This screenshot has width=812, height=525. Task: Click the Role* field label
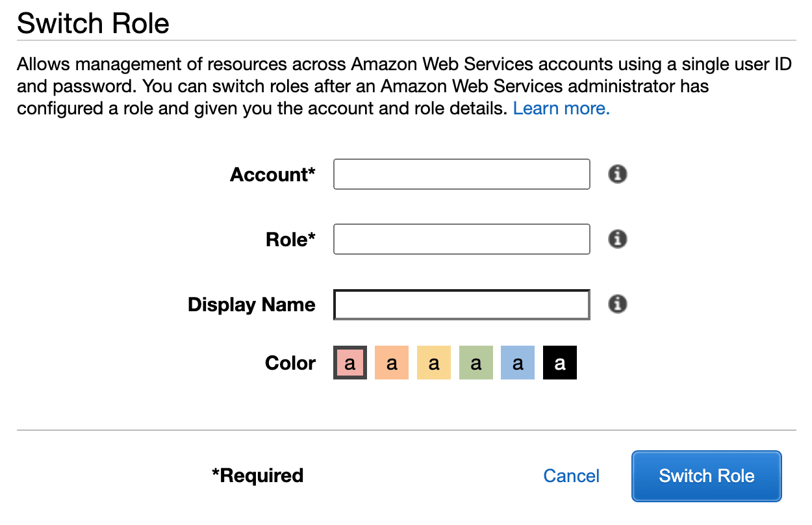click(290, 240)
